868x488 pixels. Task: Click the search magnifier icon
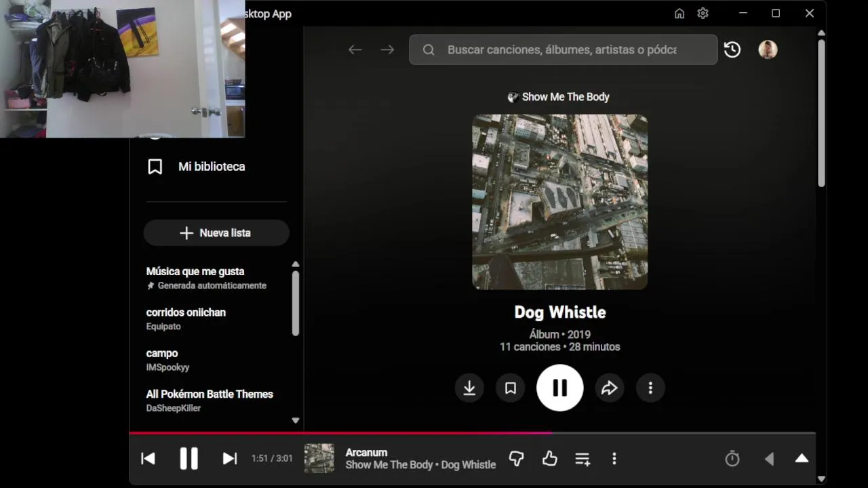click(x=429, y=49)
